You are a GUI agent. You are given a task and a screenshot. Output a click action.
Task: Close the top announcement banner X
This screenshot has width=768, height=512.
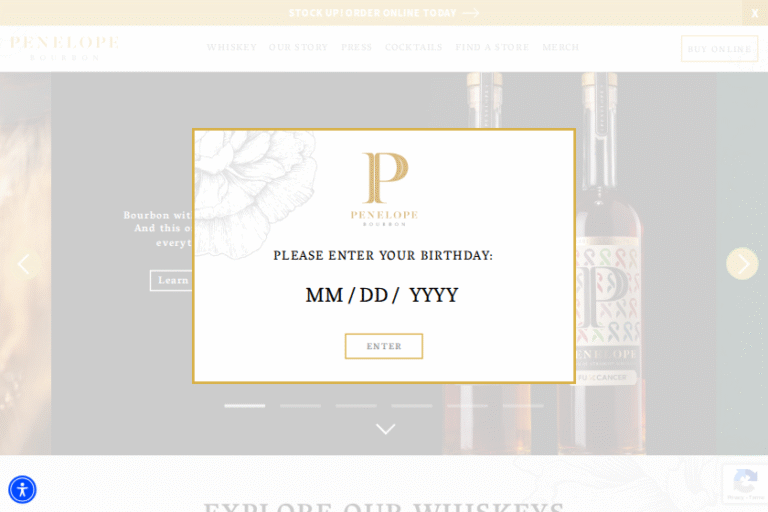(755, 13)
